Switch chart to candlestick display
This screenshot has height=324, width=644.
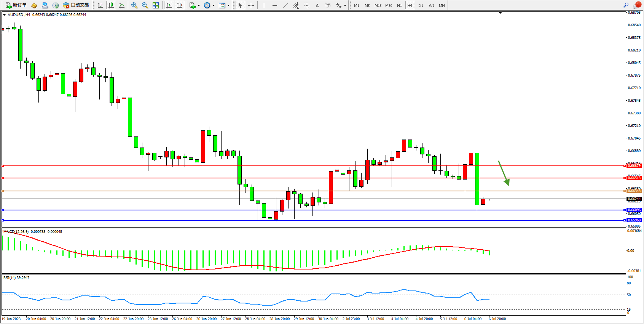pos(111,5)
